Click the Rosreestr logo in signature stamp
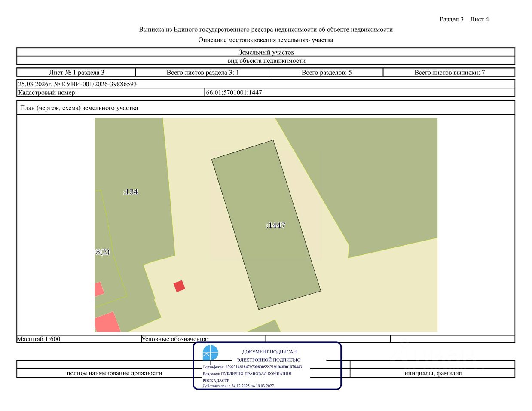 point(211,353)
